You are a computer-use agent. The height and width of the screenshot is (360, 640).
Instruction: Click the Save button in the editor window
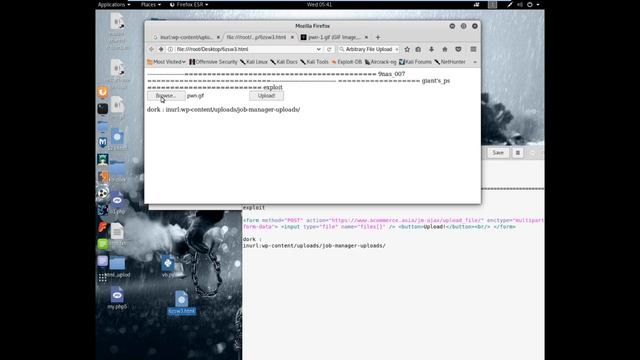(498, 153)
